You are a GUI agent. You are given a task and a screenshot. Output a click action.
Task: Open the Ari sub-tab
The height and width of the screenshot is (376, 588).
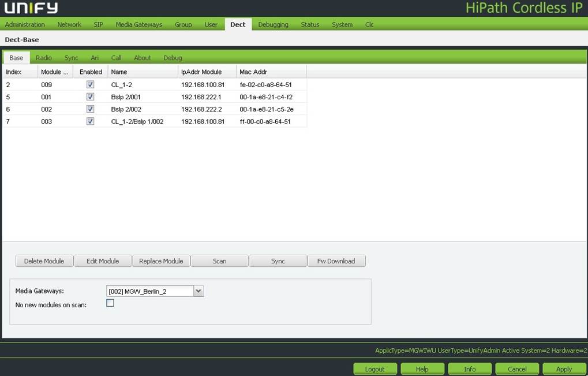95,58
